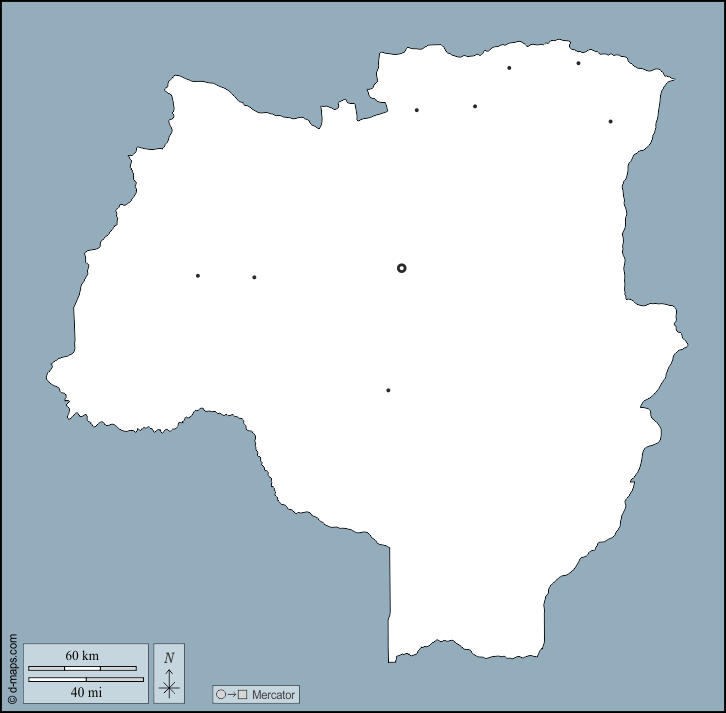Select the city dot between westernmost dot and capital
Image resolution: width=726 pixels, height=713 pixels.
[x=254, y=277]
